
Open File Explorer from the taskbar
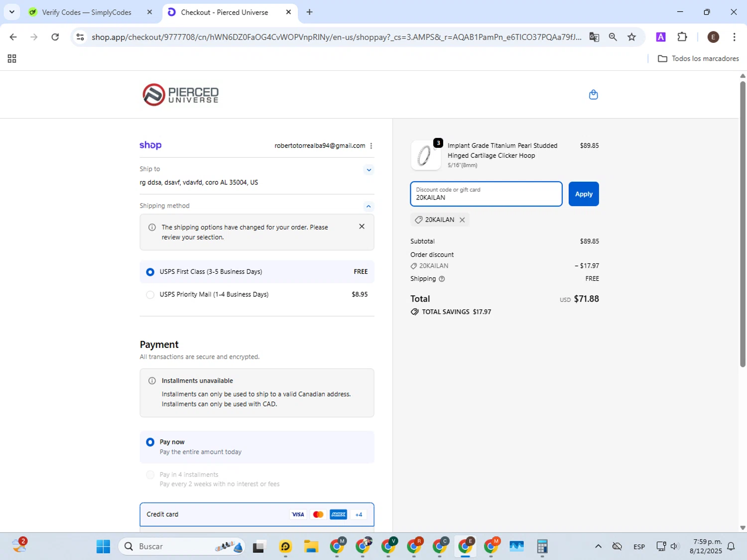coord(311,547)
